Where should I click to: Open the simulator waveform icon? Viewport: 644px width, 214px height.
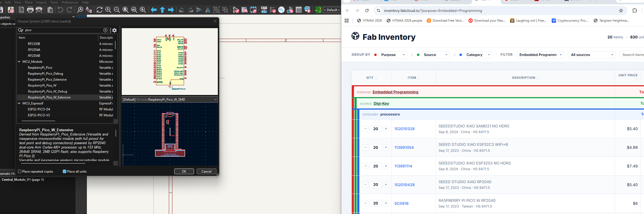[x=281, y=10]
